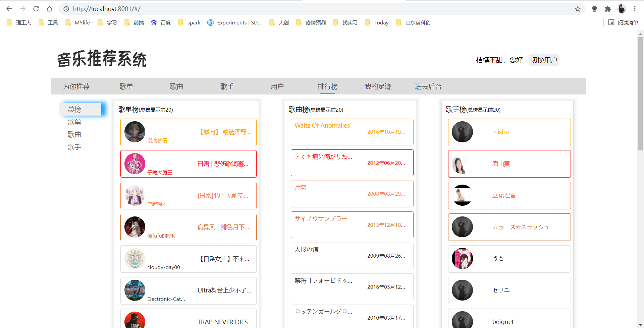
Task: Open the 歌单 navigation tab
Action: pyautogui.click(x=126, y=86)
